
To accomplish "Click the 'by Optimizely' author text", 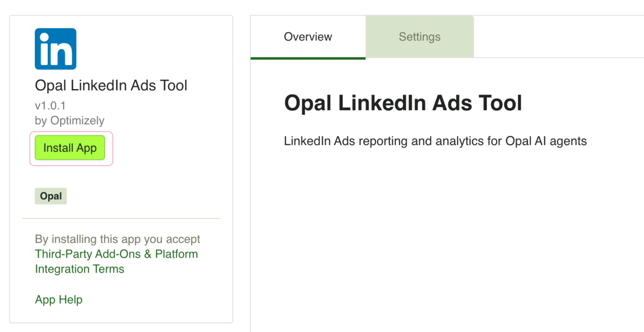I will click(x=70, y=121).
